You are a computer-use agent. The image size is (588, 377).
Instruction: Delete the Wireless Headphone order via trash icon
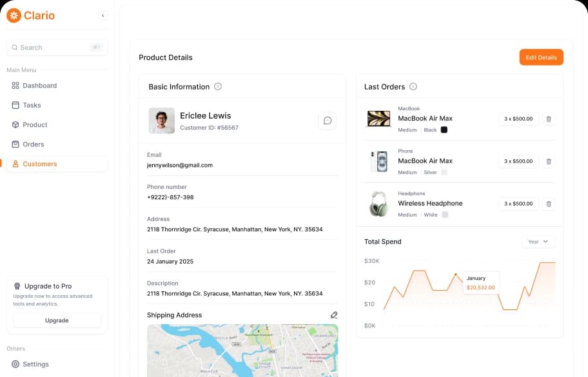pyautogui.click(x=549, y=204)
